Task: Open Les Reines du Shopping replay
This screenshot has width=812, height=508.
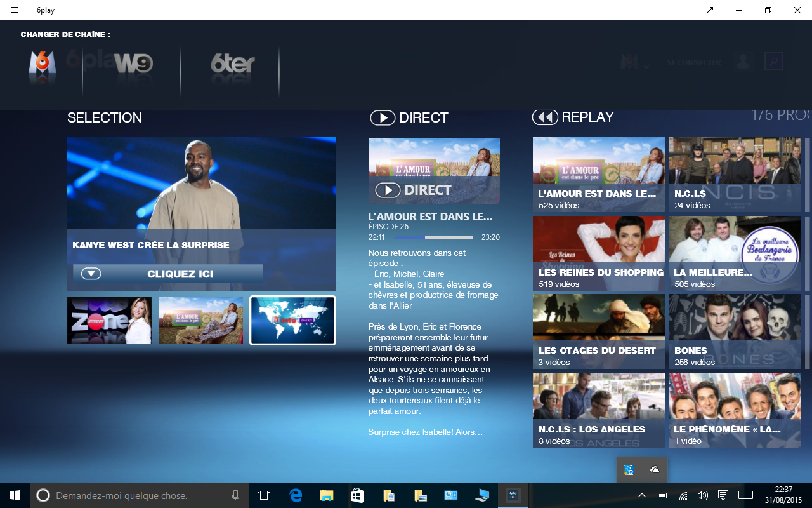Action: pos(599,253)
